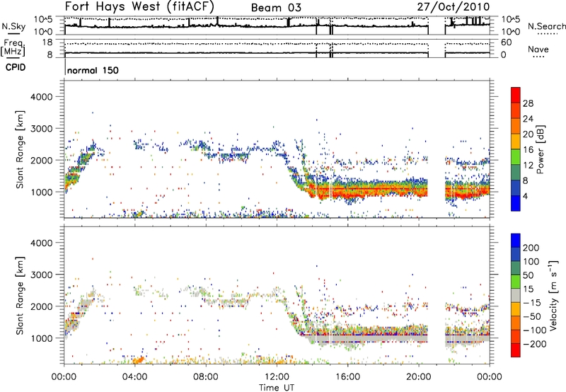Click velocity colorbar value '200'
Image resolution: width=566 pixels, height=392 pixels.
[x=531, y=248]
